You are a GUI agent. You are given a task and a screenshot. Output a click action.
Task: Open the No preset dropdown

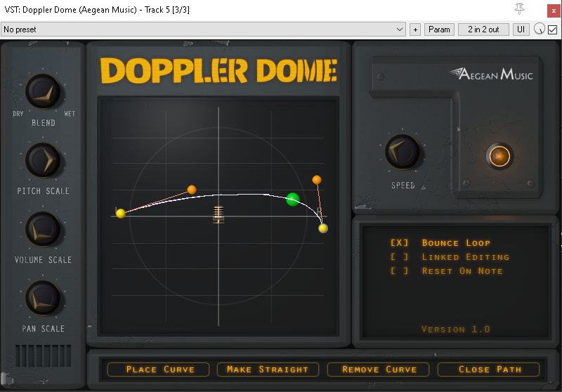pos(203,30)
